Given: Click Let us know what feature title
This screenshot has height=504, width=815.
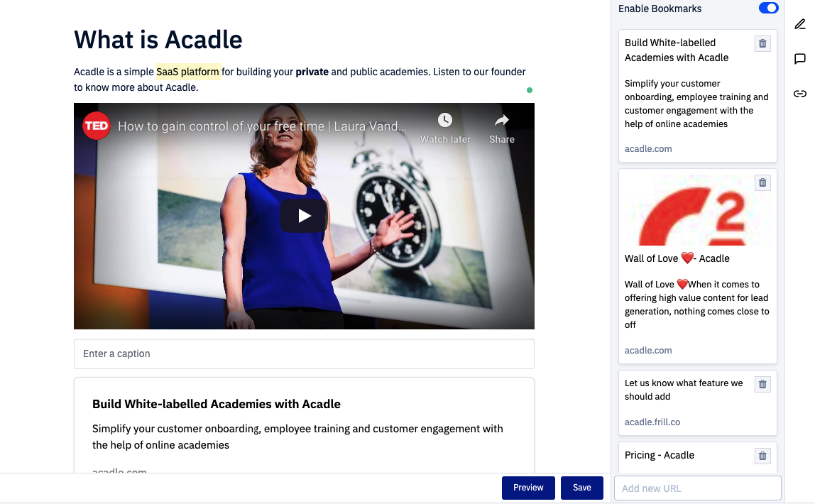Looking at the screenshot, I should click(x=684, y=390).
